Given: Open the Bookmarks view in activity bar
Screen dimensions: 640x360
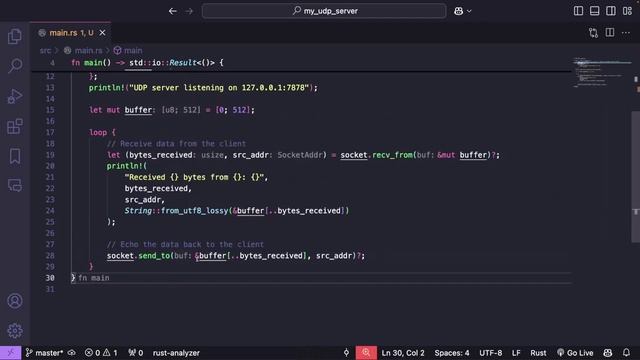Looking at the screenshot, I should pyautogui.click(x=15, y=156).
